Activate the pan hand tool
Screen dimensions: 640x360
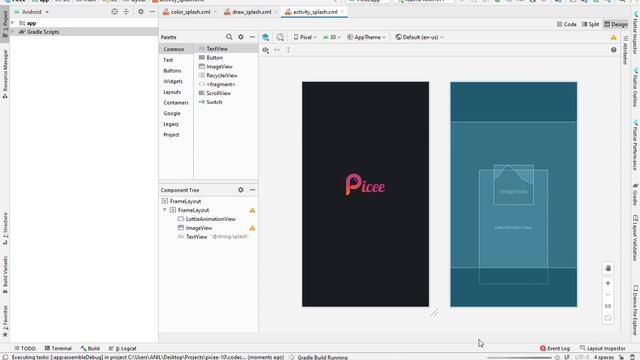[608, 268]
